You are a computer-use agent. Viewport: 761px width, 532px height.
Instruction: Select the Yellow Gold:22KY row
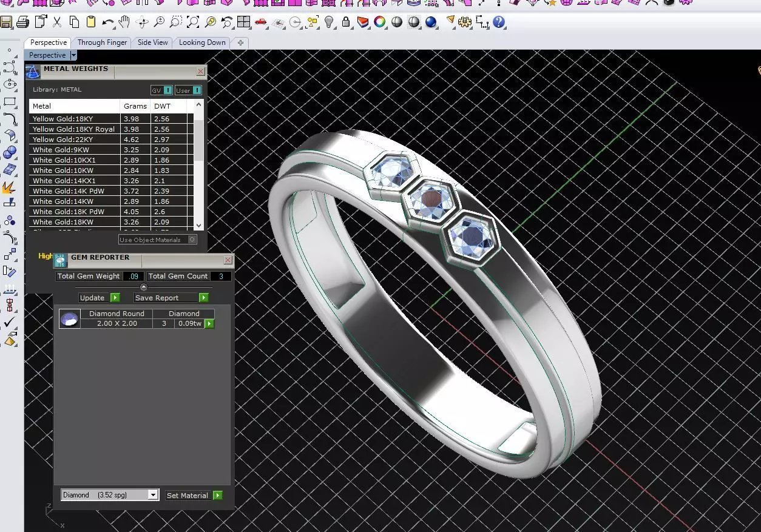[112, 140]
